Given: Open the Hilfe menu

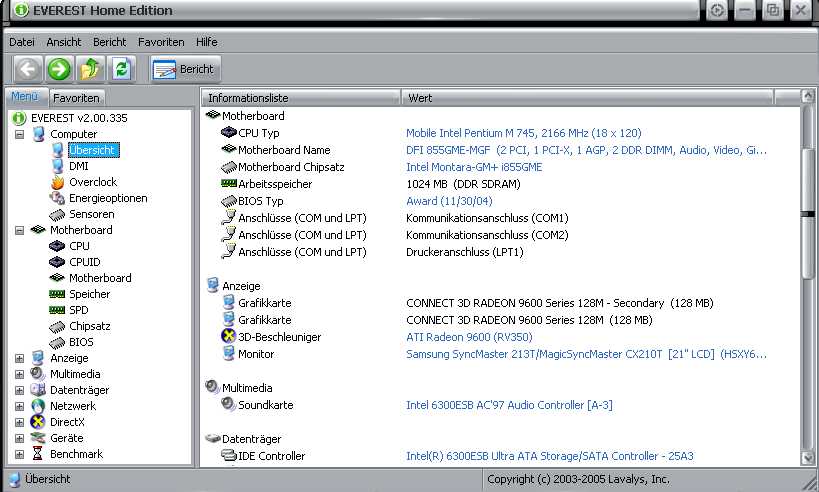Looking at the screenshot, I should click(x=207, y=42).
